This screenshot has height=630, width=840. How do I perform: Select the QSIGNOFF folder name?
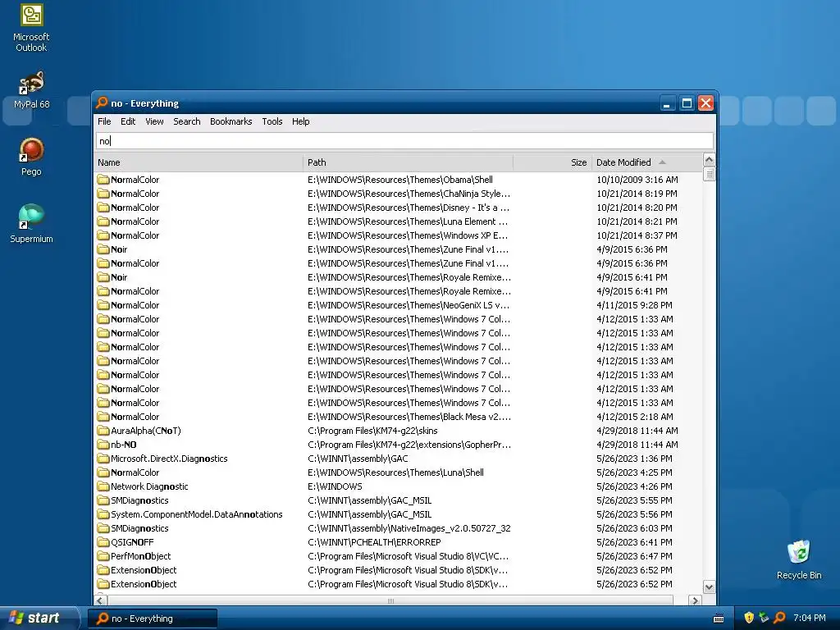[x=132, y=541]
